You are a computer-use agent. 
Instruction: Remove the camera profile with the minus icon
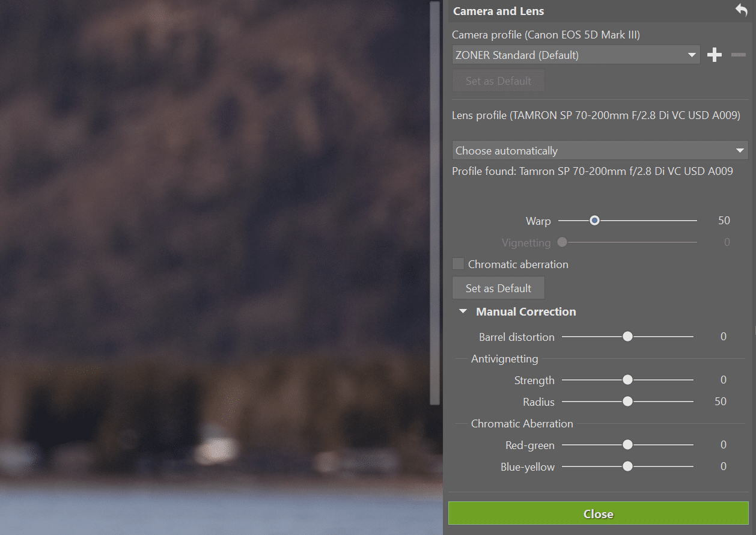(739, 55)
